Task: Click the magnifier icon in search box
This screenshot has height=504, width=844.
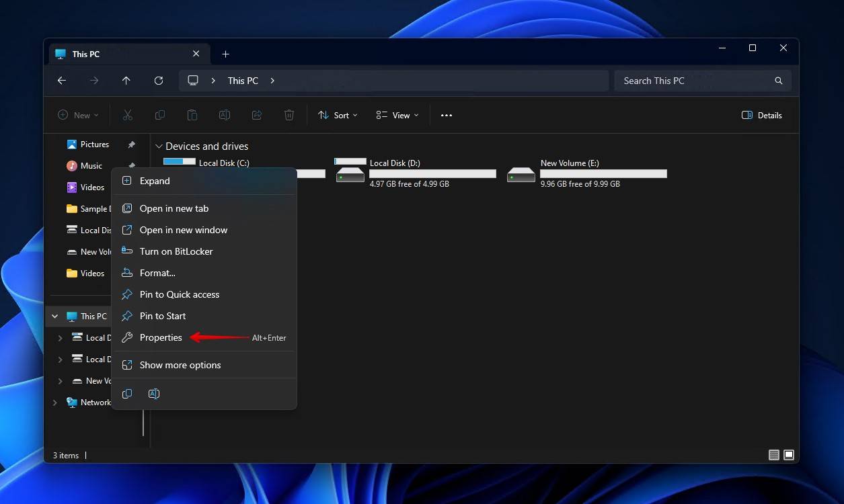Action: coord(779,81)
